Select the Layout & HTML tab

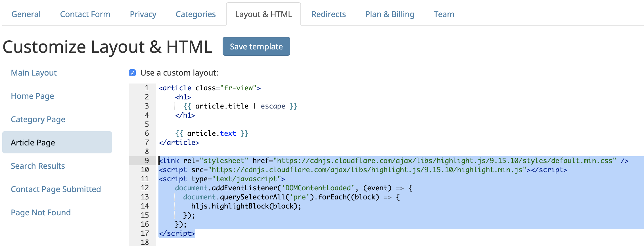[x=264, y=14]
